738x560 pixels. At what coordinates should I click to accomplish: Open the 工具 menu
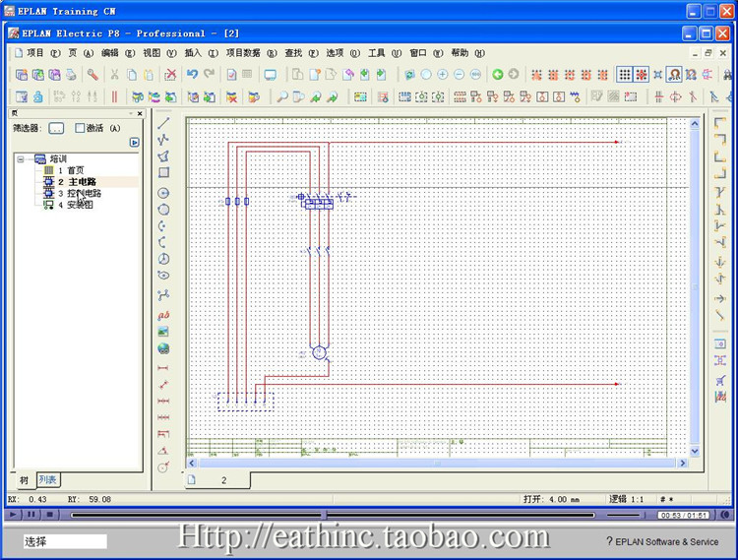[x=384, y=53]
